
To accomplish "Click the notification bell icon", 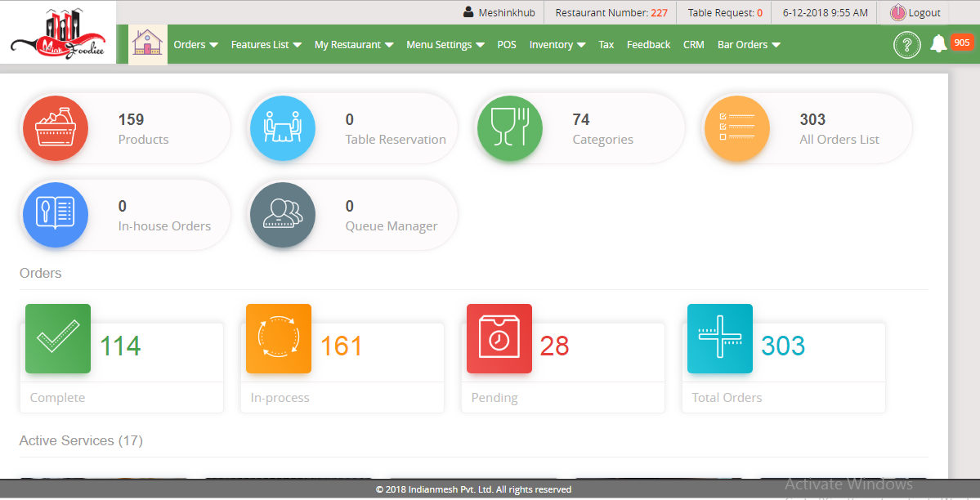I will point(938,44).
